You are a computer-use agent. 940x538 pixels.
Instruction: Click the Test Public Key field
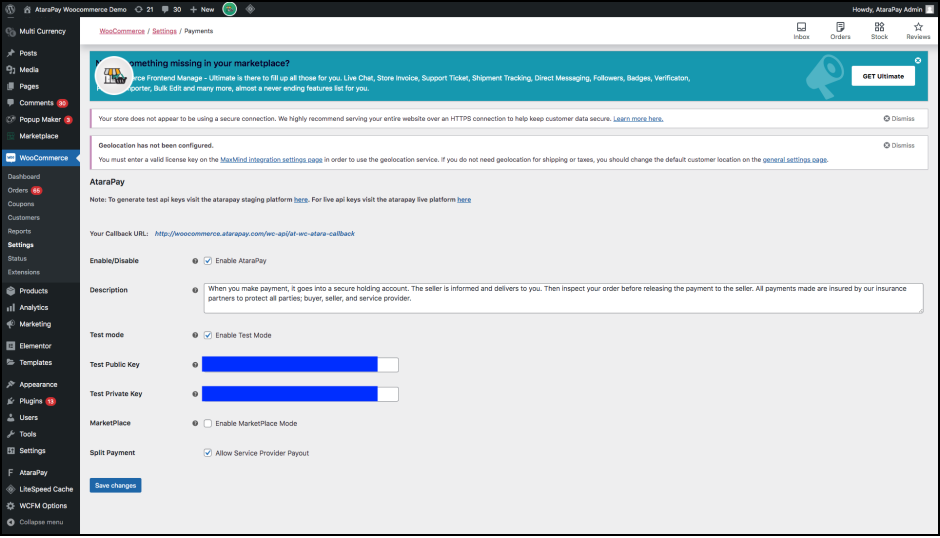point(300,365)
